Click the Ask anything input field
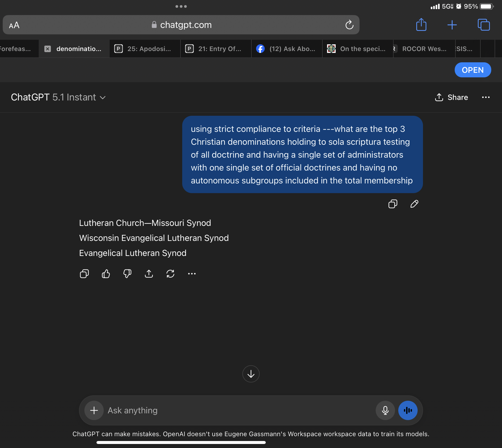 click(x=236, y=410)
